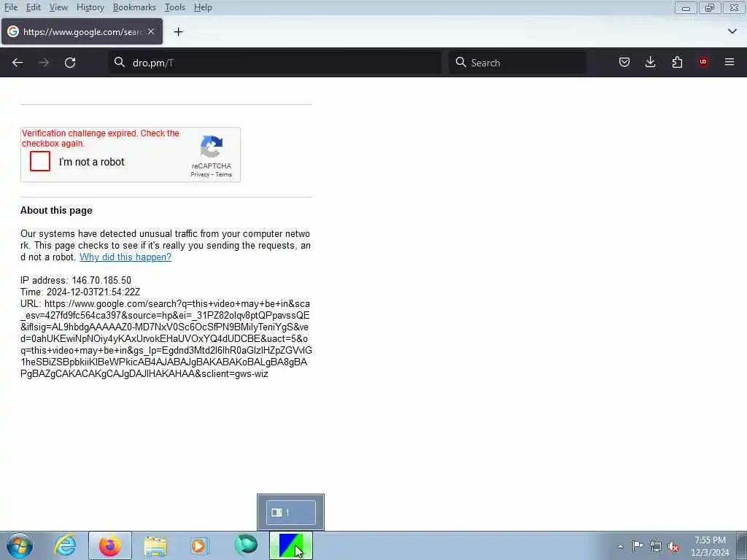Go back to the previous page
Screen dimensions: 747x560
tap(18, 63)
